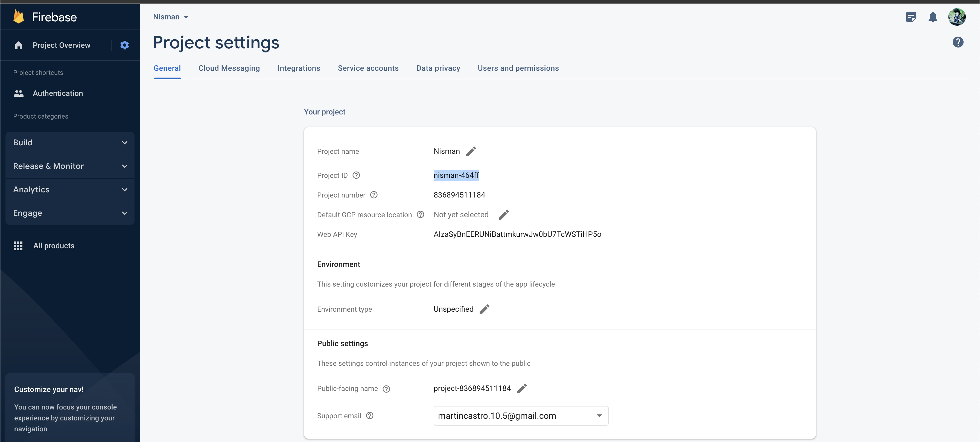This screenshot has height=442, width=980.
Task: Expand the Build category
Action: click(70, 143)
